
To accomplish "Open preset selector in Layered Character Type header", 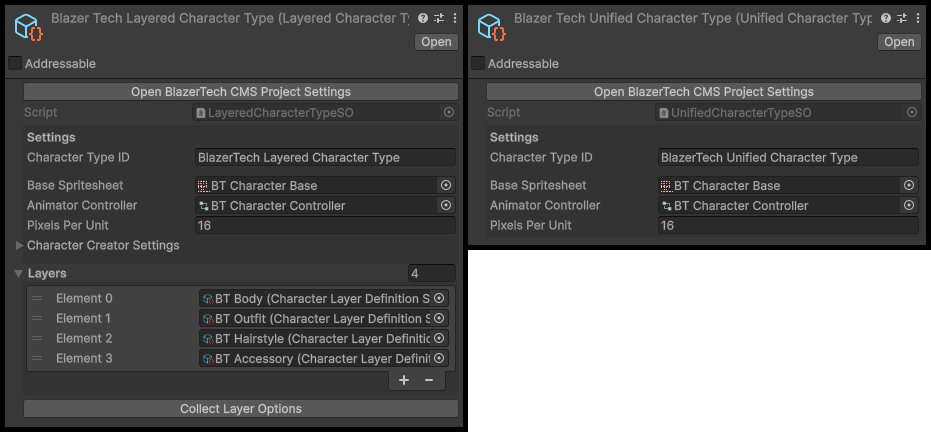I will tap(439, 18).
